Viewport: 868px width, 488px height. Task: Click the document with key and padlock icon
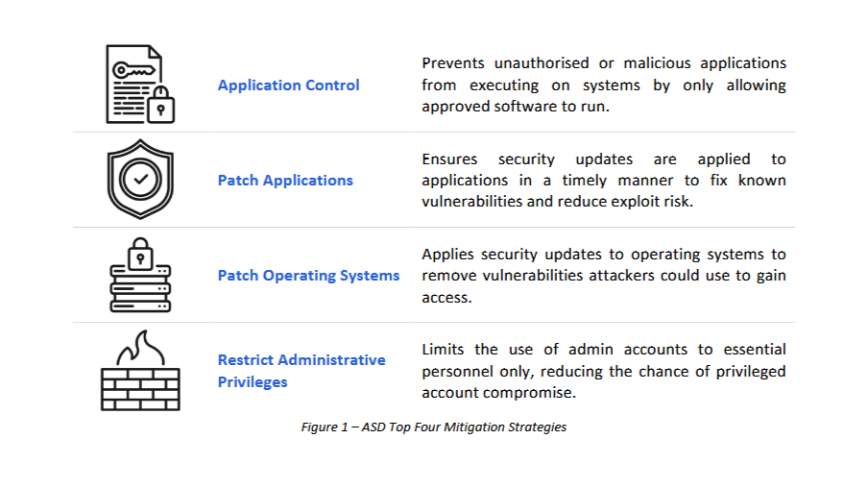(139, 85)
